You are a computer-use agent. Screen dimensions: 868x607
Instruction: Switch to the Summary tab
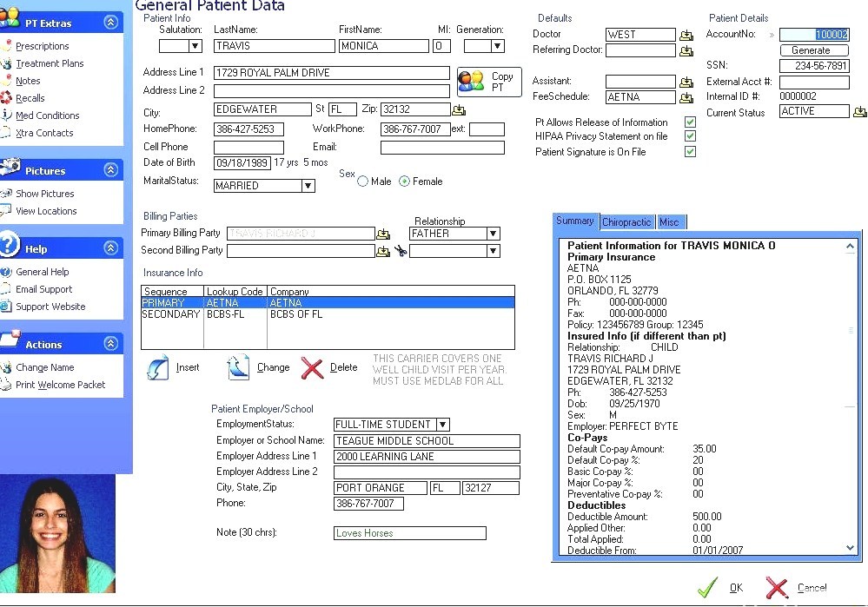click(x=575, y=221)
